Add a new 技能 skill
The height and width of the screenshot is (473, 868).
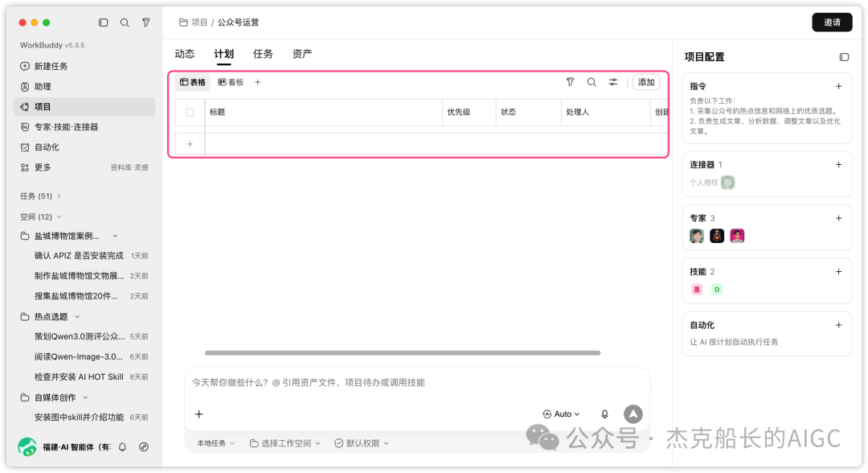(x=838, y=271)
